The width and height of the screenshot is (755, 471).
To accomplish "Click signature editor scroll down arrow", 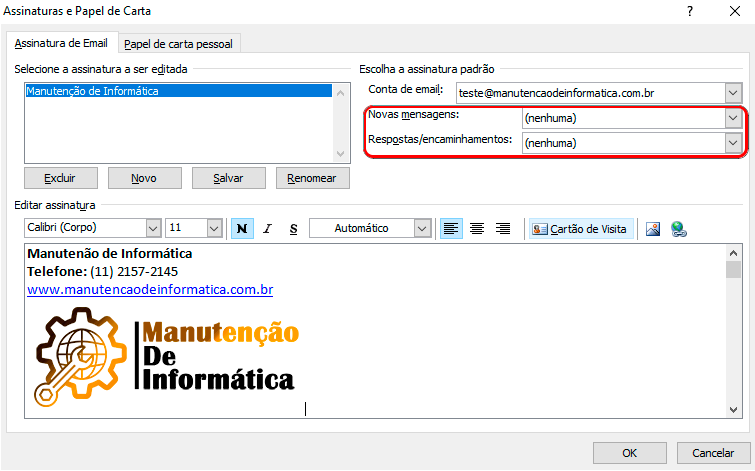I will point(733,410).
